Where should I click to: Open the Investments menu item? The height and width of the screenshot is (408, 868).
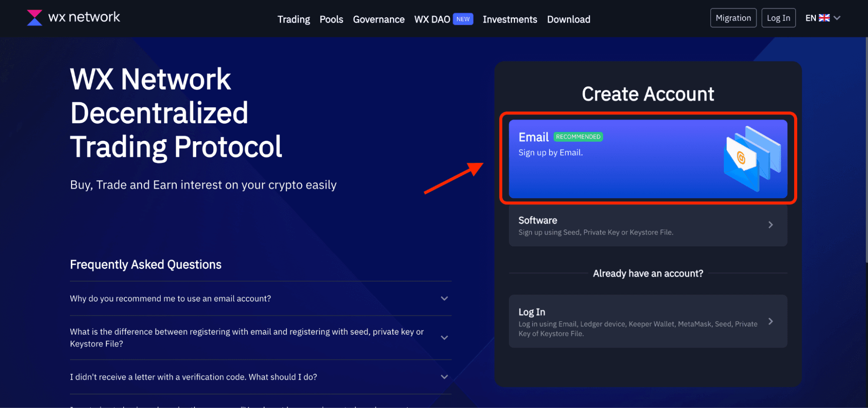pos(510,20)
